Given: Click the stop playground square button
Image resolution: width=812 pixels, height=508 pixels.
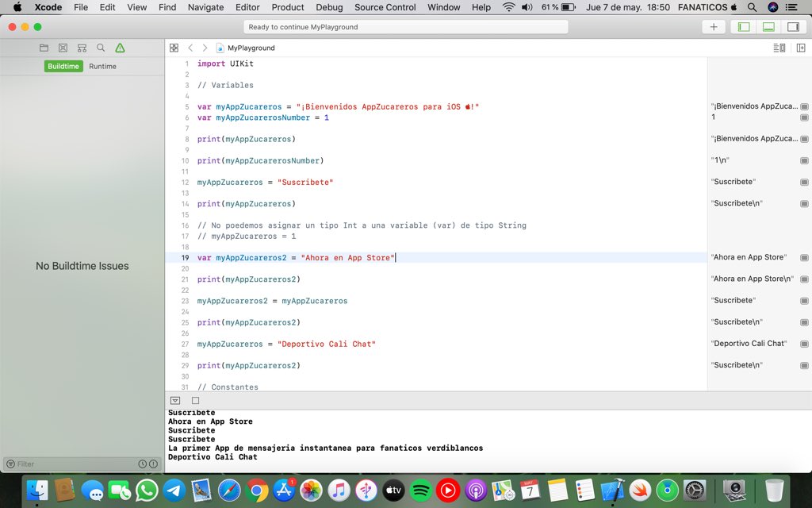Looking at the screenshot, I should pos(195,400).
